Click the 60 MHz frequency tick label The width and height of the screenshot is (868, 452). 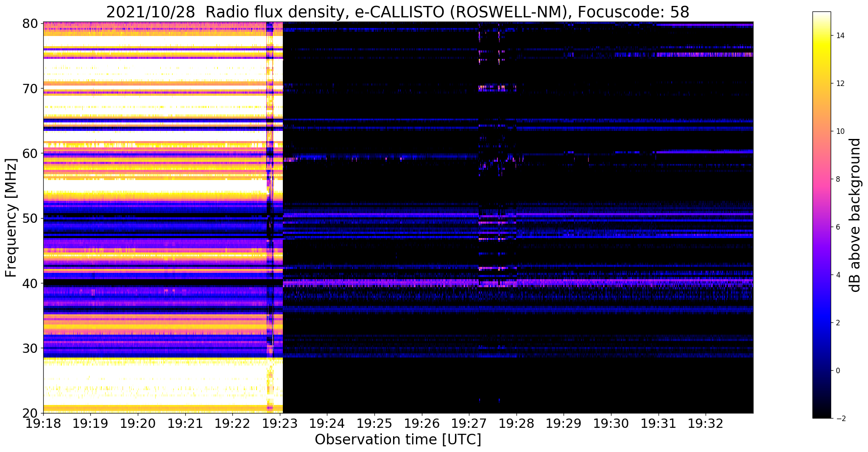coord(30,153)
